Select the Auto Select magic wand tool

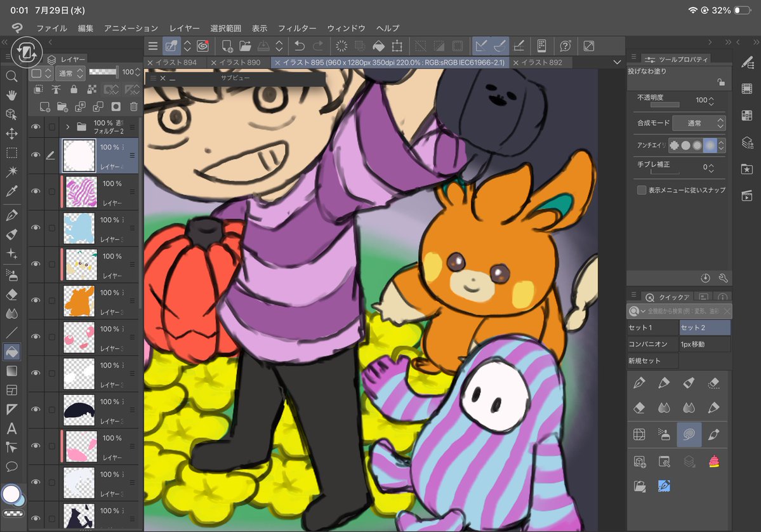pos(11,171)
